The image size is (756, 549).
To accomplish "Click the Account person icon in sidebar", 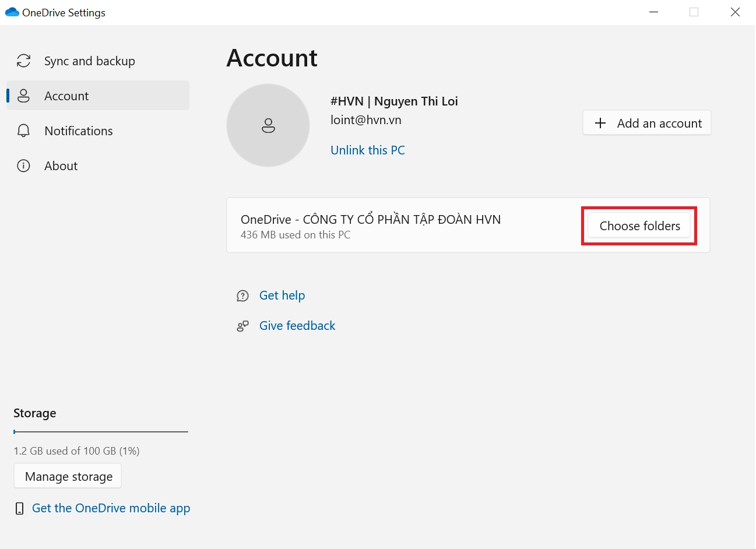I will pos(23,96).
